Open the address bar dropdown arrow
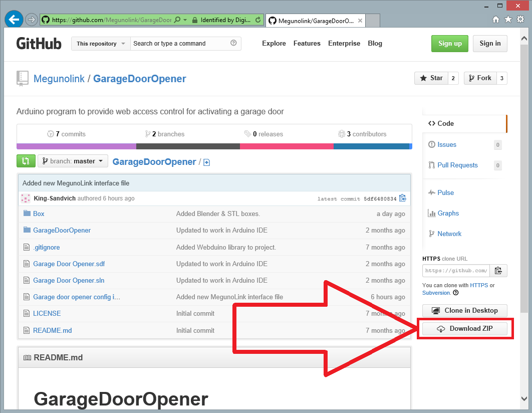The height and width of the screenshot is (413, 532). click(x=185, y=20)
